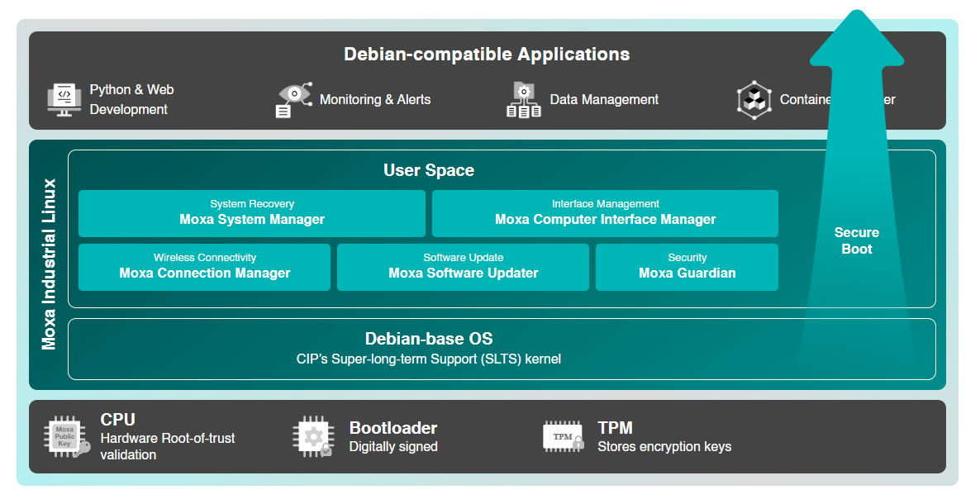980x504 pixels.
Task: Select the Moxa System Manager block
Action: click(252, 213)
